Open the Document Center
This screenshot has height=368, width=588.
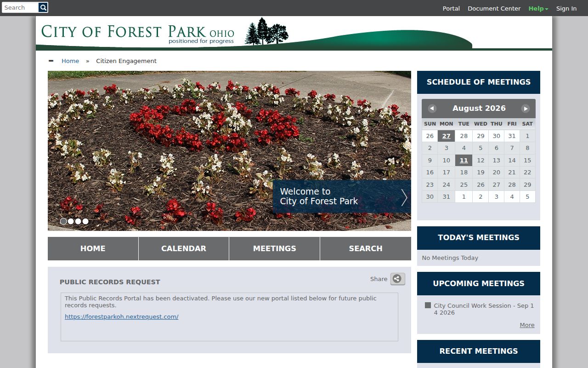click(494, 8)
